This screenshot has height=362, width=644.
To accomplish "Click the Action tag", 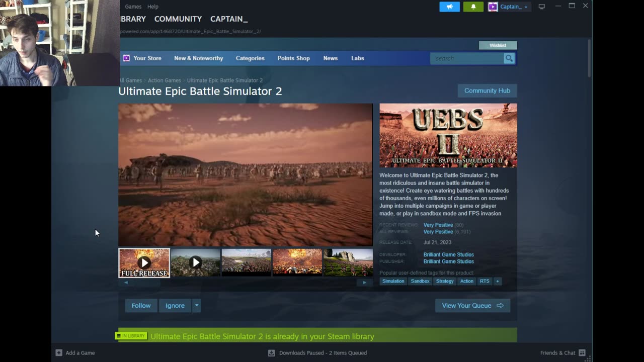I will click(467, 281).
